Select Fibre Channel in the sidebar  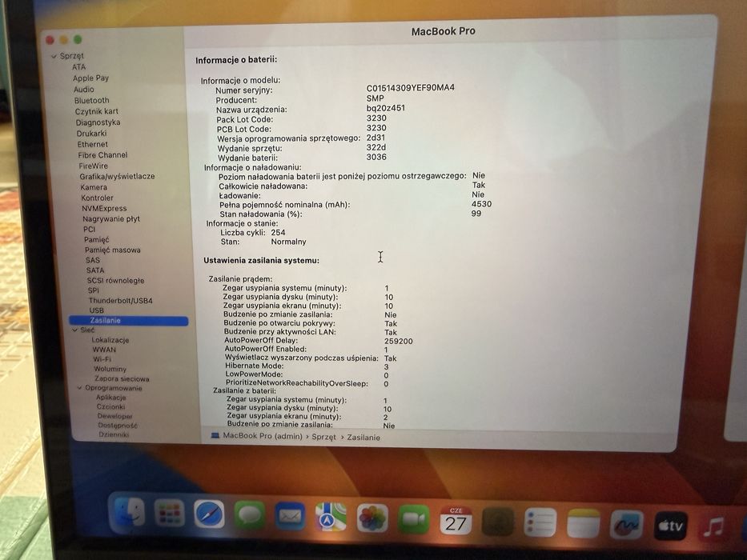[x=103, y=155]
